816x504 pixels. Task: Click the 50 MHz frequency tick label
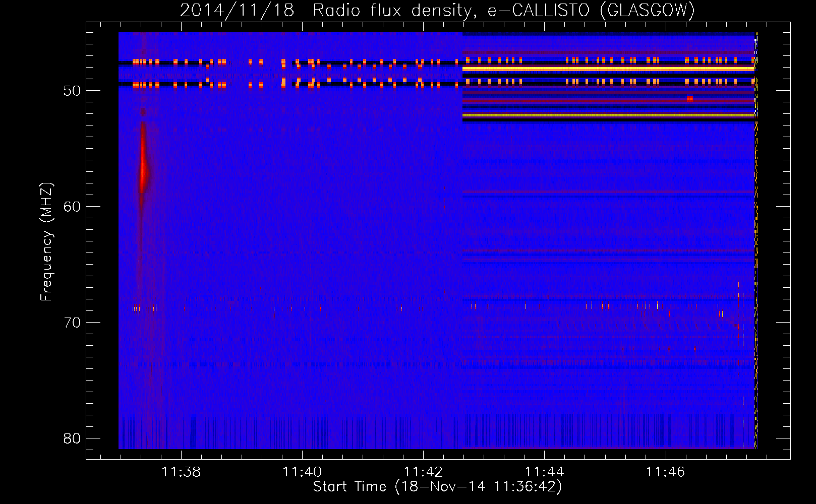pos(72,91)
